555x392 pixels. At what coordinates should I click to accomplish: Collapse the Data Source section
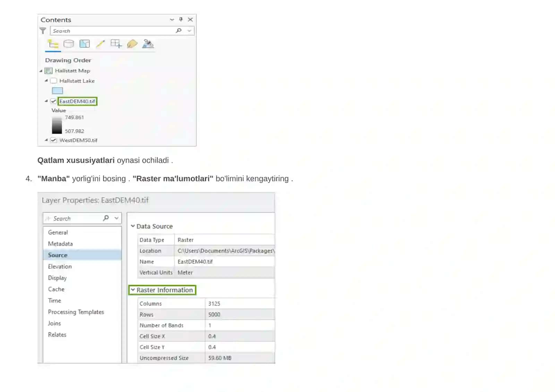click(x=133, y=226)
